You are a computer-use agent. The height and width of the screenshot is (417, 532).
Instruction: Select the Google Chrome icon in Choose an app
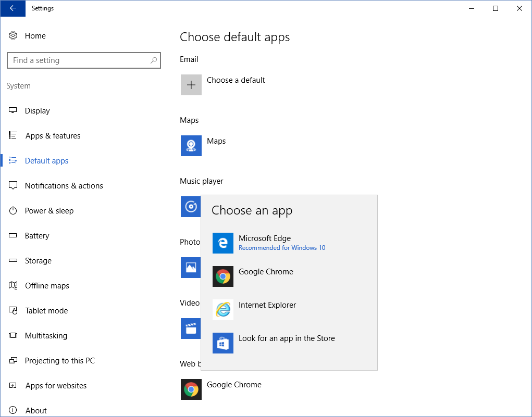222,276
